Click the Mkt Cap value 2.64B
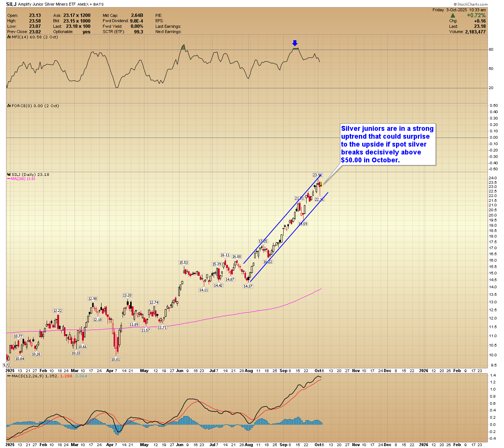The image size is (504, 448). coord(137,15)
